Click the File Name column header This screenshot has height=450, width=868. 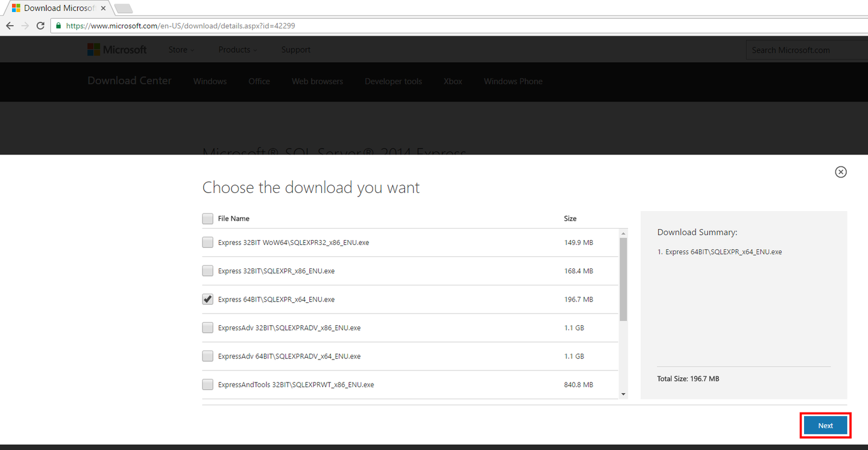click(x=234, y=218)
